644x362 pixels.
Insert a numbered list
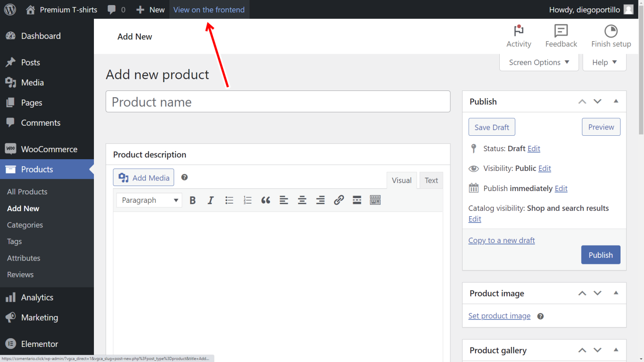(x=247, y=200)
